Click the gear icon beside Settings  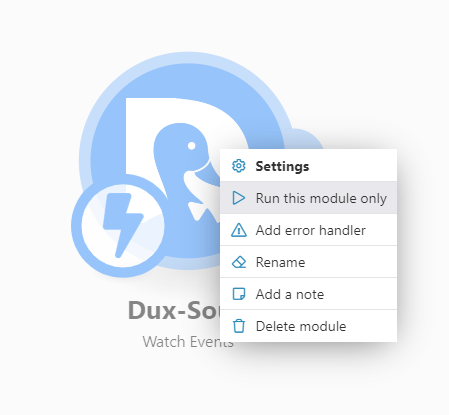click(x=239, y=166)
